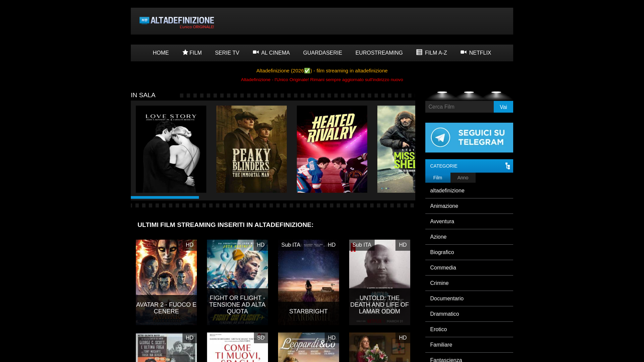Click the Altadefinizione HD logo

(x=177, y=22)
